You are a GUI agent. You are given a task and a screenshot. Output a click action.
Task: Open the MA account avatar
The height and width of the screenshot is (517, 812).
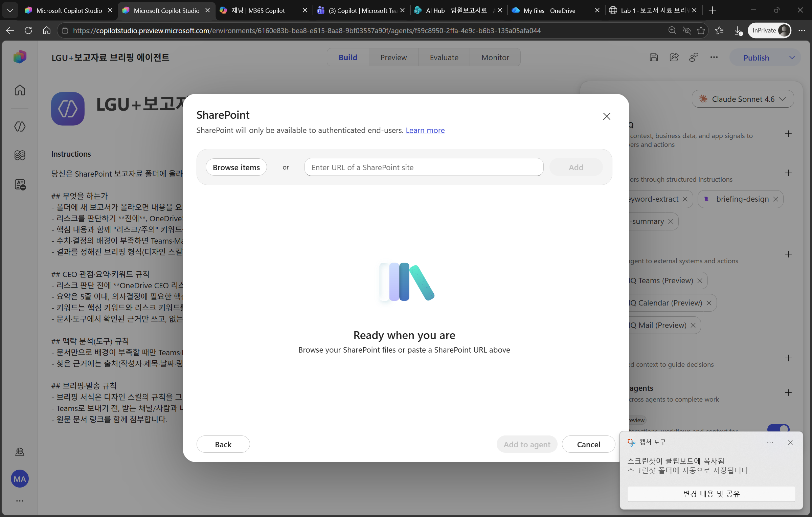click(20, 479)
